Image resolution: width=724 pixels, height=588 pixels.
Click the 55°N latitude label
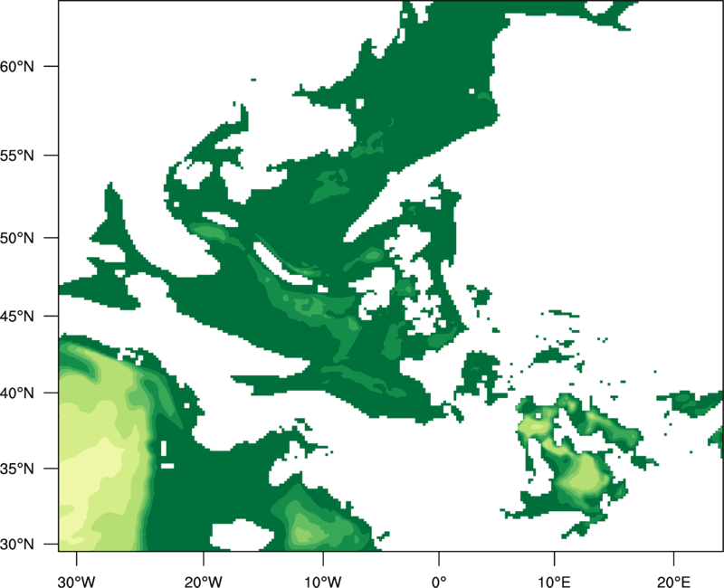17,156
